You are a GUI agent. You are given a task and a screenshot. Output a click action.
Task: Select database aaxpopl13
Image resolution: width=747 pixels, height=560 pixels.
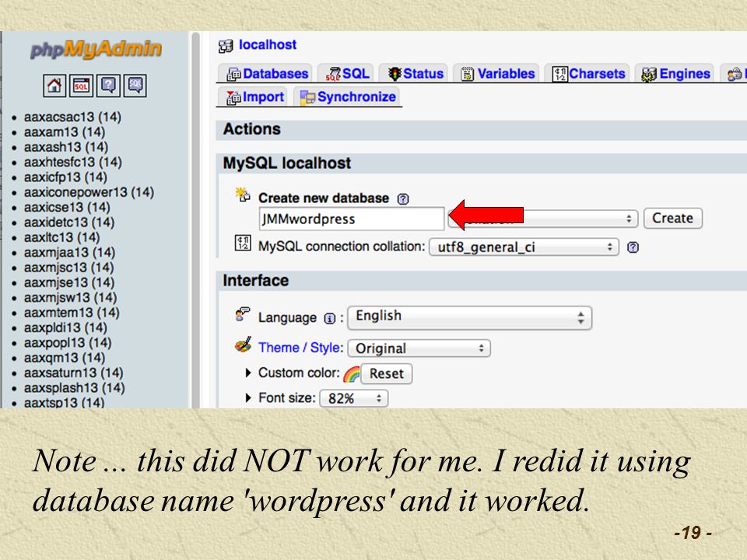[68, 343]
